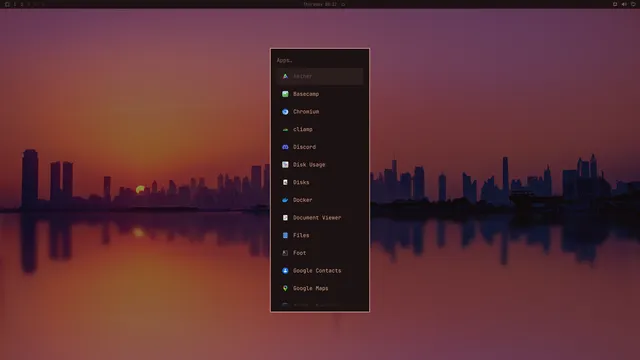
Task: Choose the Foot entry
Action: pyautogui.click(x=320, y=253)
